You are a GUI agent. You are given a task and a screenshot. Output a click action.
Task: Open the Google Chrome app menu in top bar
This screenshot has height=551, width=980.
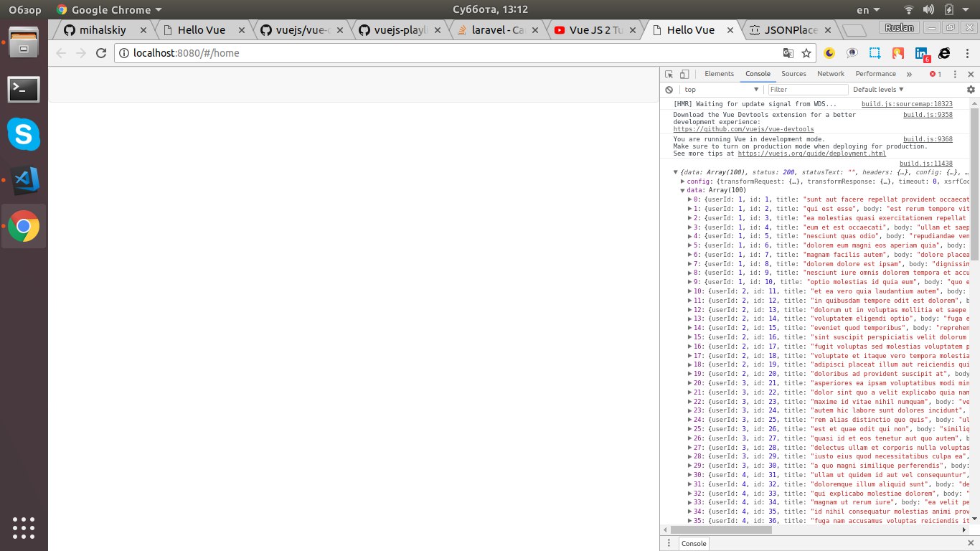coord(109,9)
